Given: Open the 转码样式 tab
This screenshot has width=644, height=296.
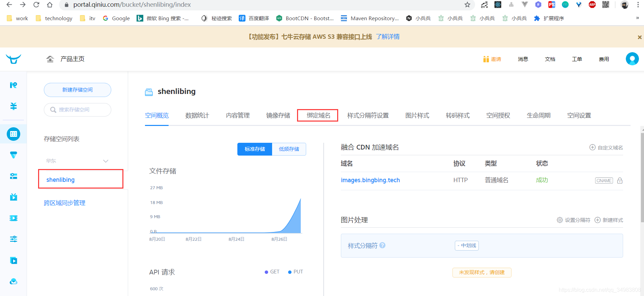Looking at the screenshot, I should pos(458,116).
